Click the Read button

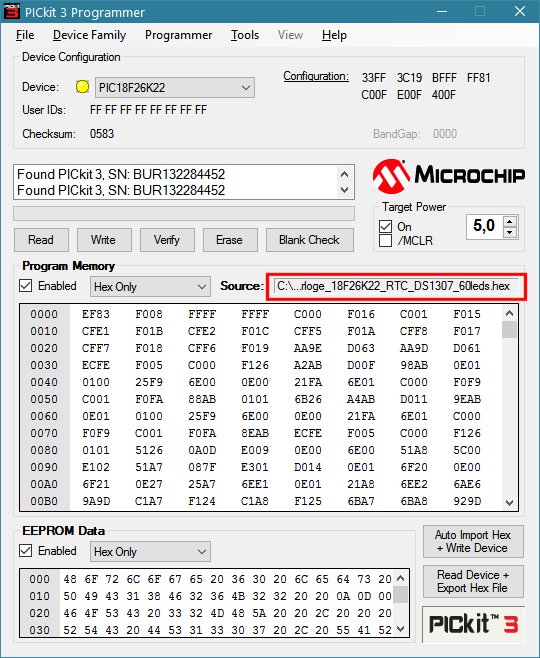coord(41,240)
